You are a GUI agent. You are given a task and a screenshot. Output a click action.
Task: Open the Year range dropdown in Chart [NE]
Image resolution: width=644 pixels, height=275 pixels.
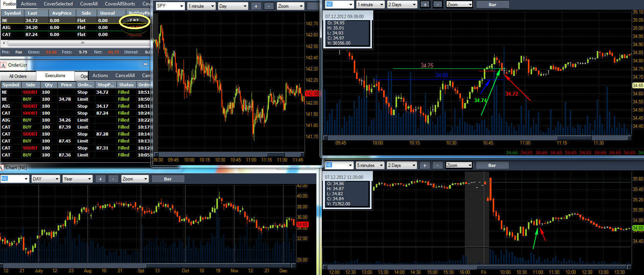(x=78, y=179)
